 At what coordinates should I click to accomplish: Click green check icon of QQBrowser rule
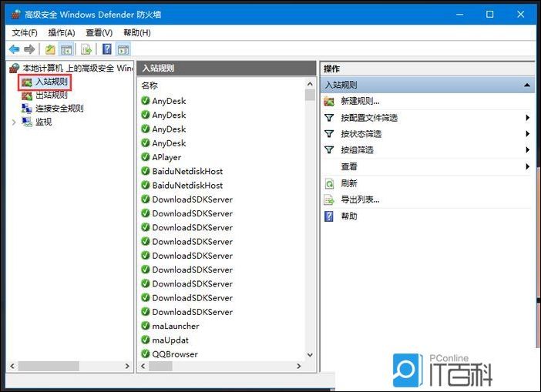click(146, 353)
